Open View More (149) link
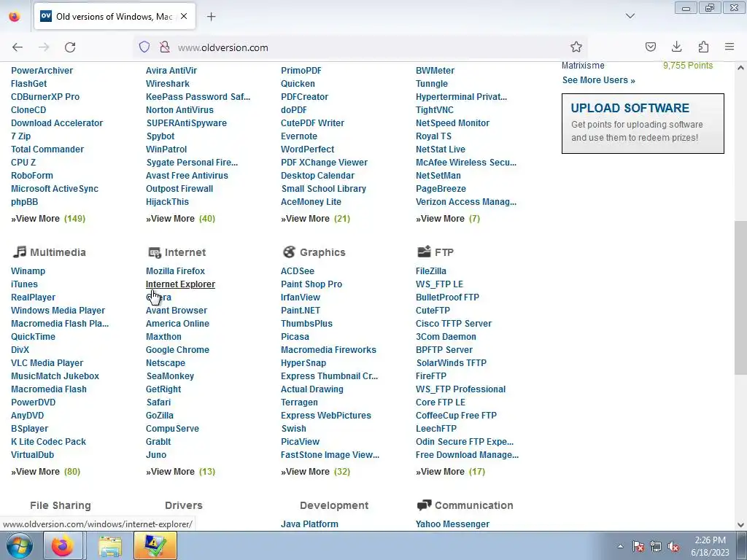The image size is (747, 560). pos(48,219)
